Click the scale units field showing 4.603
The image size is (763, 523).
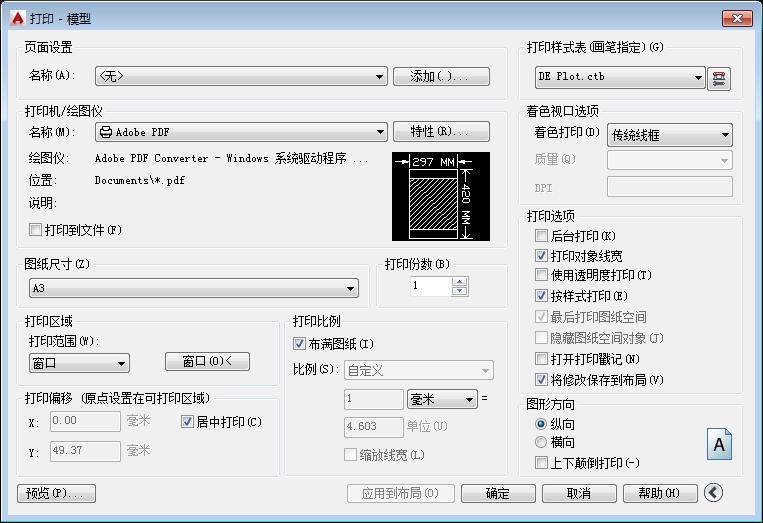pyautogui.click(x=374, y=427)
